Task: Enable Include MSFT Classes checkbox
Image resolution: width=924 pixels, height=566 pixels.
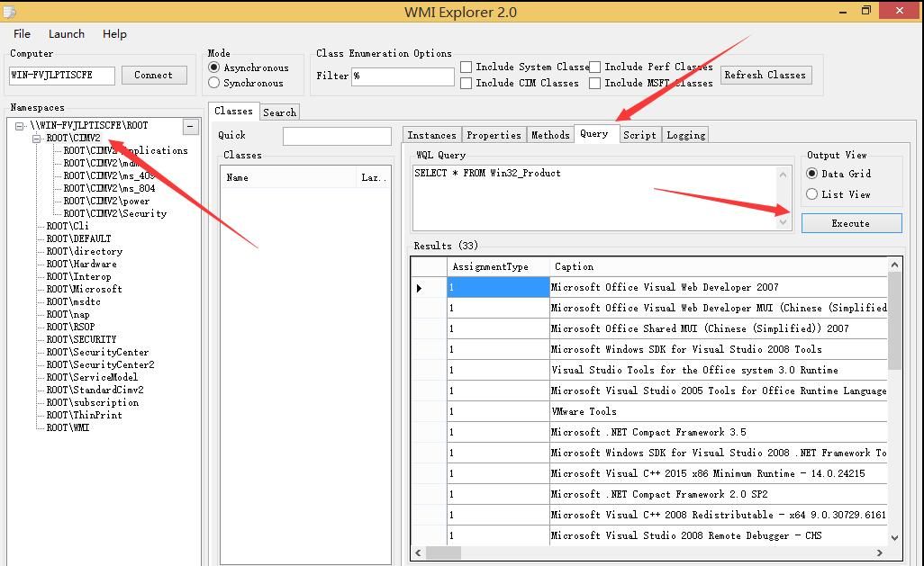Action: 595,83
